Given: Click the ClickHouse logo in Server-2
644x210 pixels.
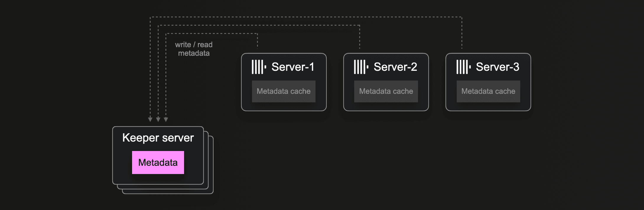Looking at the screenshot, I should [x=361, y=67].
